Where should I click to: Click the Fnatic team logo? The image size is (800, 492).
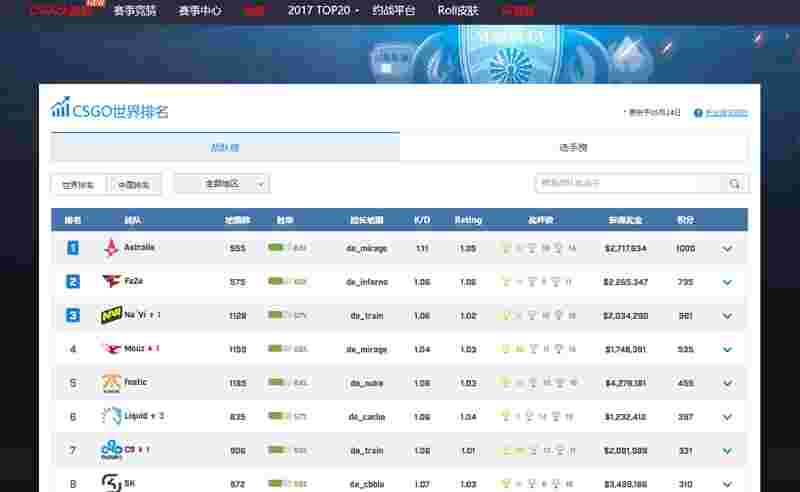111,383
